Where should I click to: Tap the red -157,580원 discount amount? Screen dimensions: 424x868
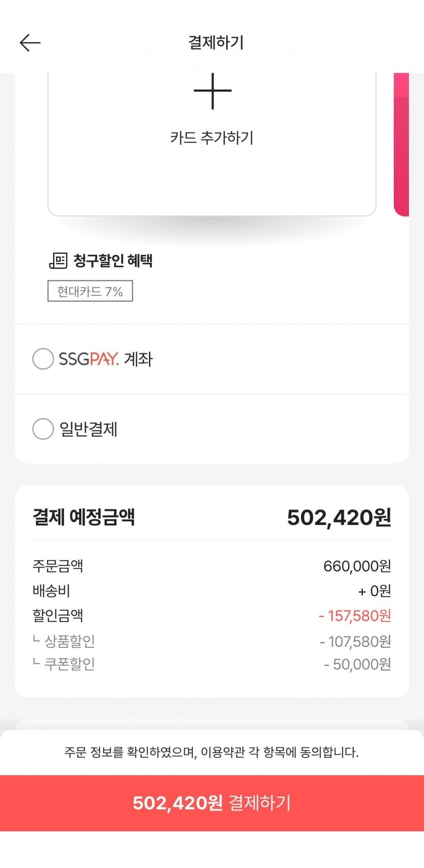pos(355,616)
